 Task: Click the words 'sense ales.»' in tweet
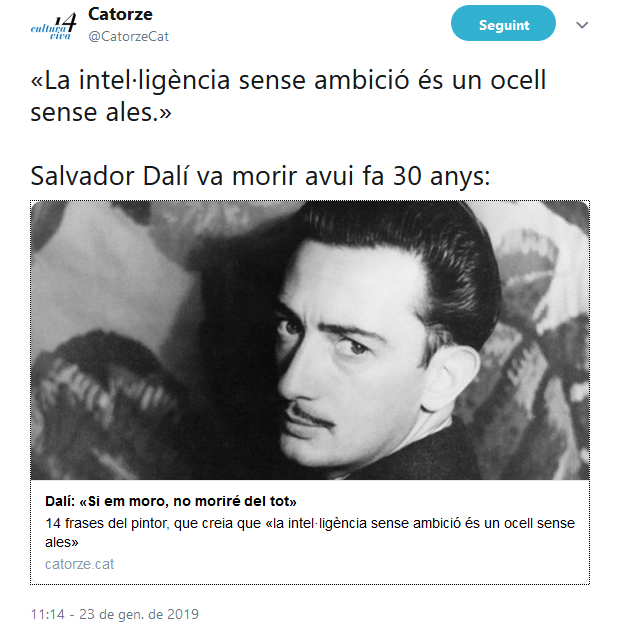coord(101,112)
